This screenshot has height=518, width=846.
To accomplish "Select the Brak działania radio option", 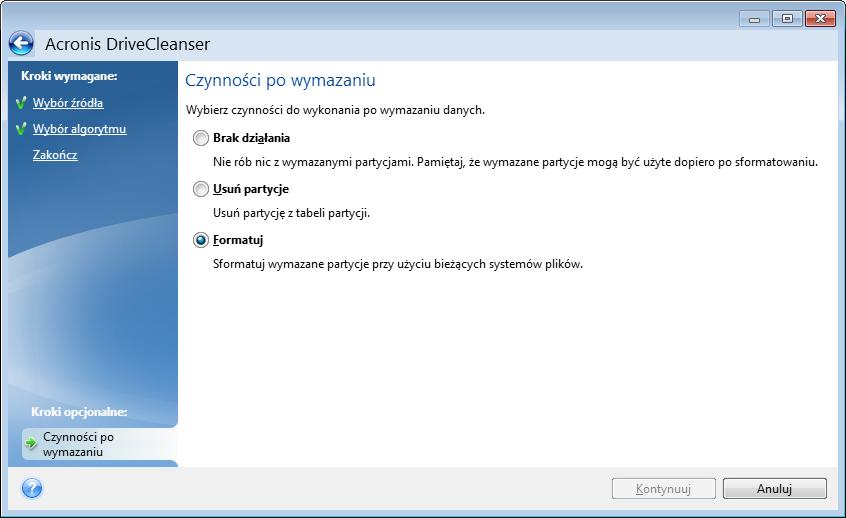I will tap(201, 138).
